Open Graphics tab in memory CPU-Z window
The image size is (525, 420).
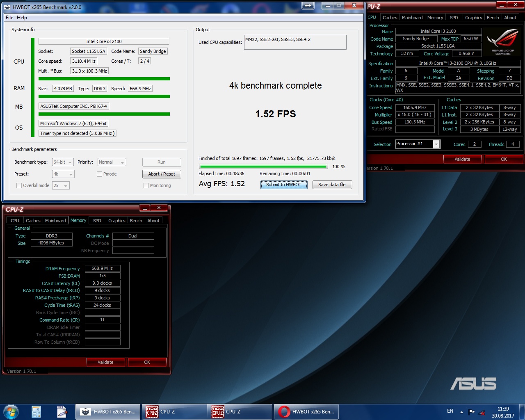(117, 221)
